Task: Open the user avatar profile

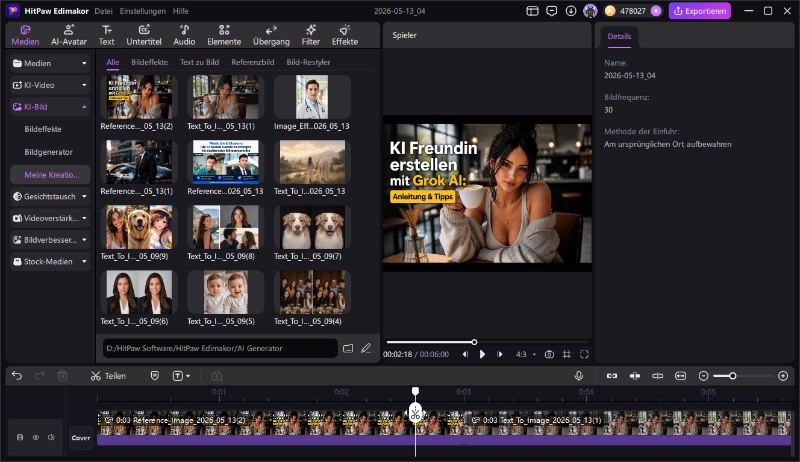Action: tap(590, 11)
